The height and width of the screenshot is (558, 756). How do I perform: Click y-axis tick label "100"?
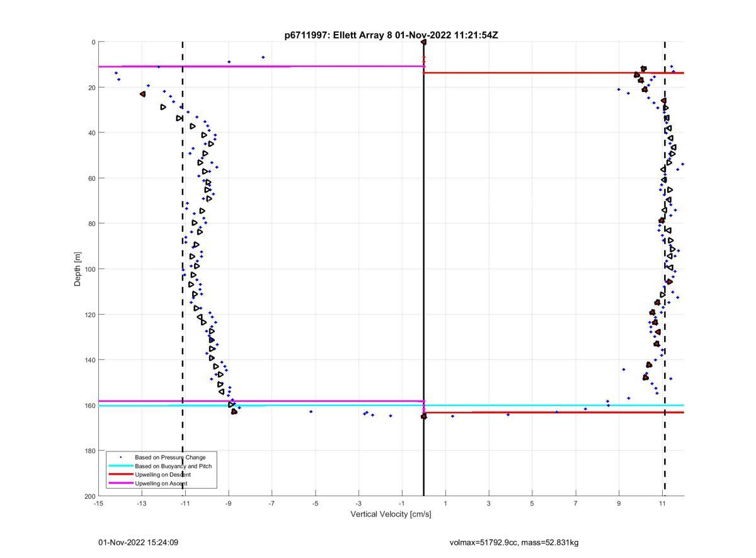click(x=89, y=269)
